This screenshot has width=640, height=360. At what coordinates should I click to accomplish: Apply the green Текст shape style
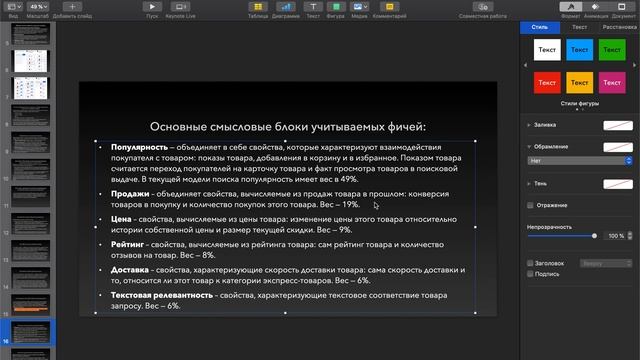point(612,50)
